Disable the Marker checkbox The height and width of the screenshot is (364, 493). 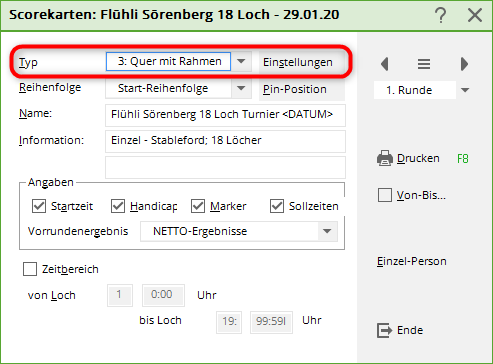[x=198, y=206]
